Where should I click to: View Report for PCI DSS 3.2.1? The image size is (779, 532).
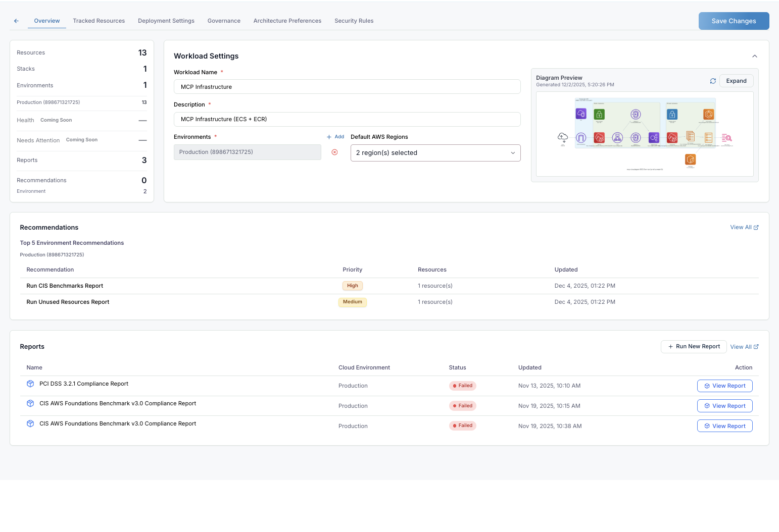tap(724, 386)
